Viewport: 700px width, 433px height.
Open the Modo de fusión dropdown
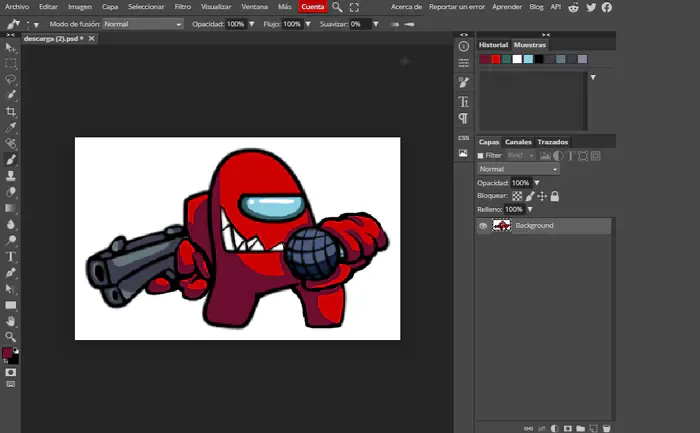click(x=143, y=23)
